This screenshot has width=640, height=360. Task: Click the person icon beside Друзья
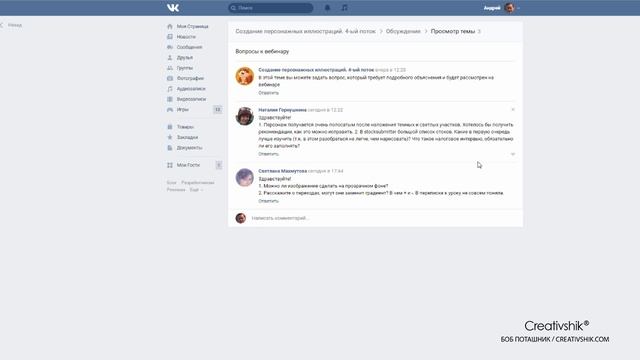pyautogui.click(x=170, y=58)
